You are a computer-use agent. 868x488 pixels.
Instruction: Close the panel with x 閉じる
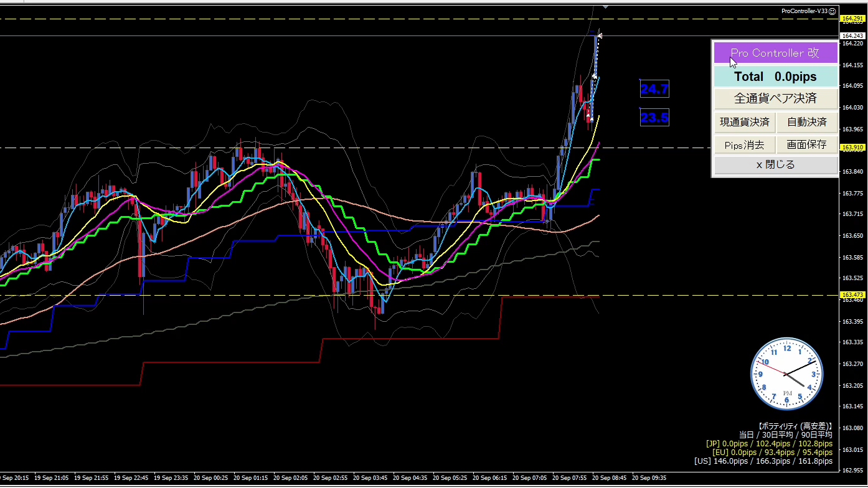[x=776, y=165]
